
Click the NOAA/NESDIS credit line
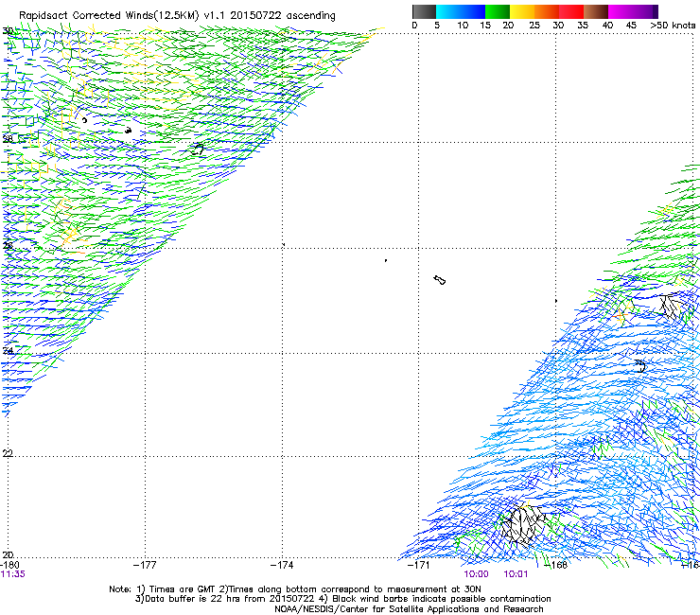point(409,609)
